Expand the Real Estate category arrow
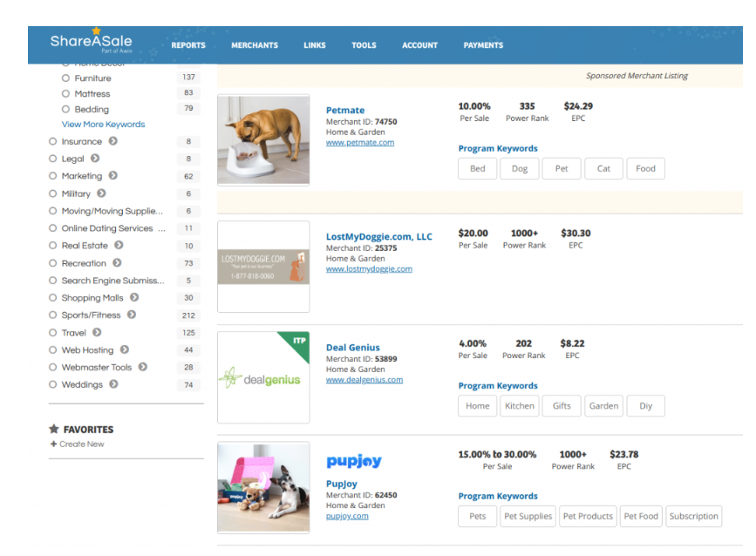756x556 pixels. (x=119, y=245)
